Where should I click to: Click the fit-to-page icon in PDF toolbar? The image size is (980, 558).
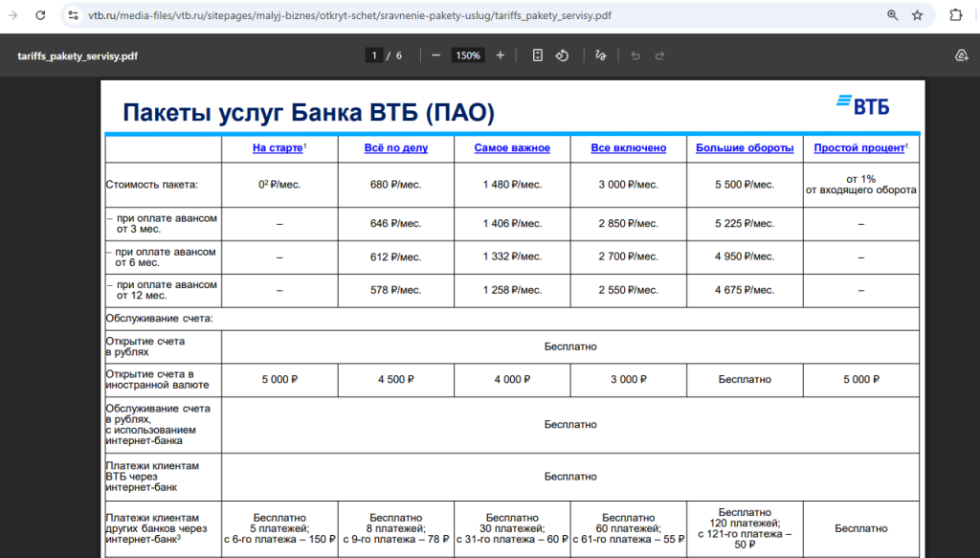538,56
